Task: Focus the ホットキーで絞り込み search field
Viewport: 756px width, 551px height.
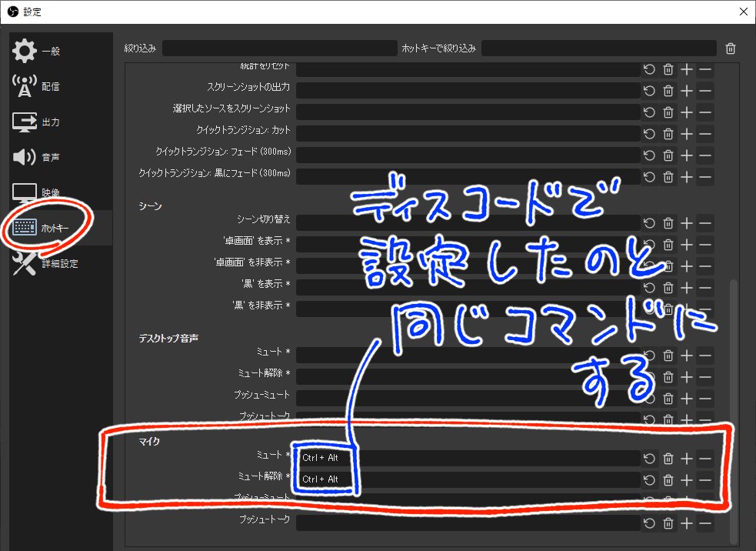Action: pos(598,48)
